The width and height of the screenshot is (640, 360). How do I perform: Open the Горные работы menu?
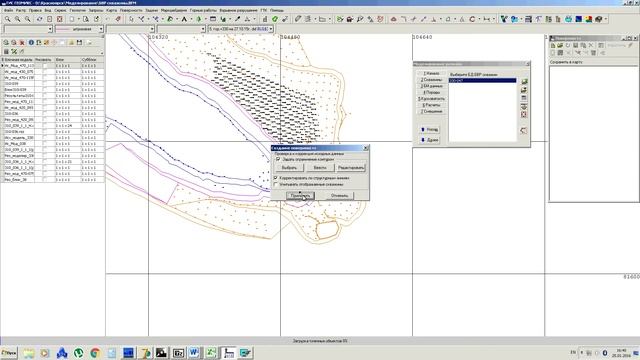(x=203, y=10)
